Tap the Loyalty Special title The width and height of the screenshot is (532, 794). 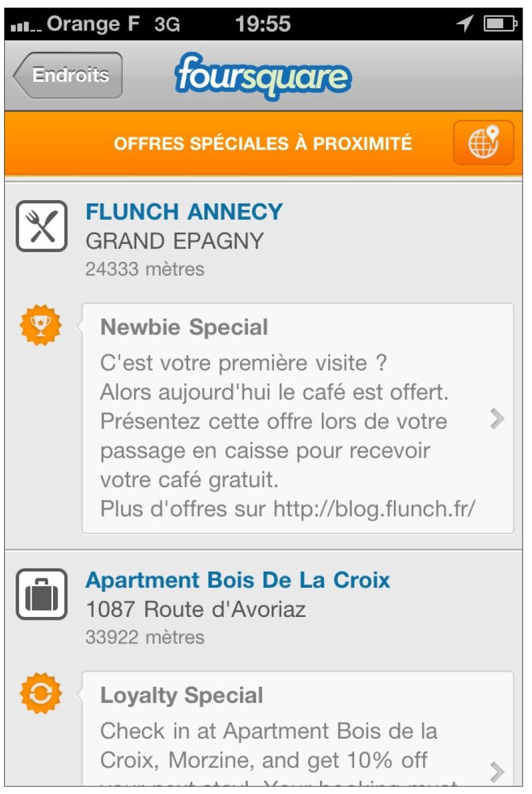point(182,695)
